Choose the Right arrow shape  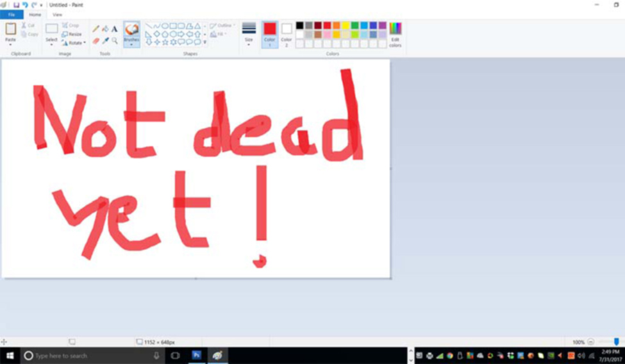click(x=181, y=34)
